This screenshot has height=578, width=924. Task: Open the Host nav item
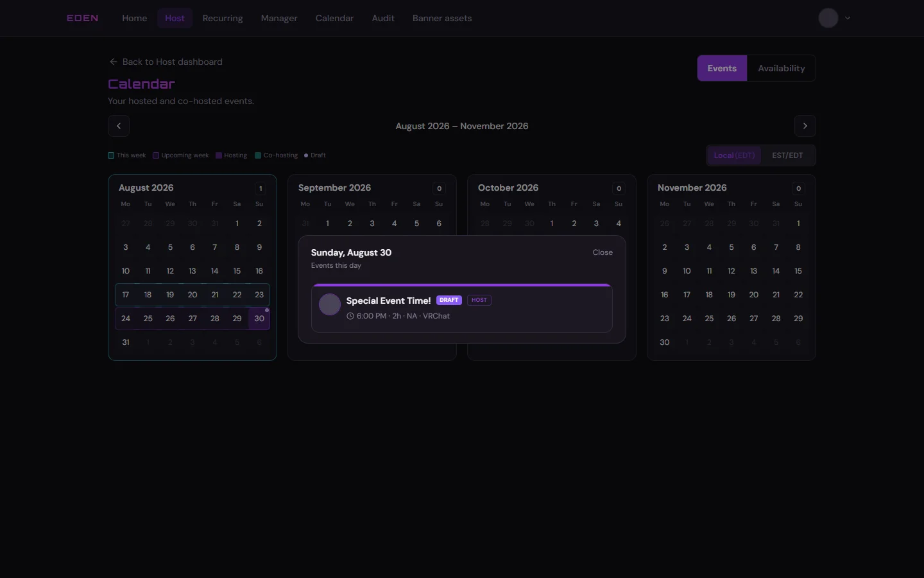pyautogui.click(x=175, y=18)
